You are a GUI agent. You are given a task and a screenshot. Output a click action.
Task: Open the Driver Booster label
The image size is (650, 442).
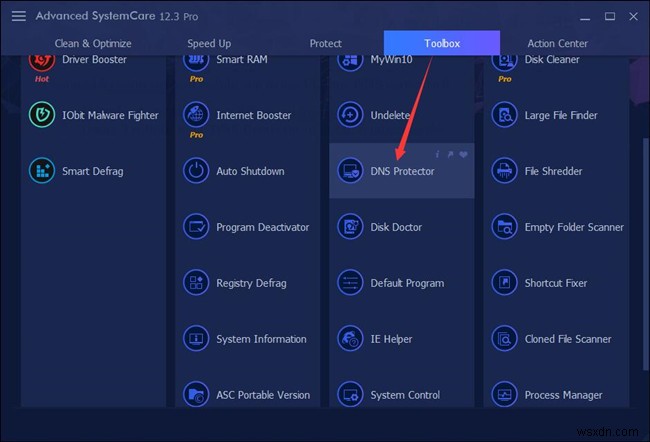[x=94, y=59]
